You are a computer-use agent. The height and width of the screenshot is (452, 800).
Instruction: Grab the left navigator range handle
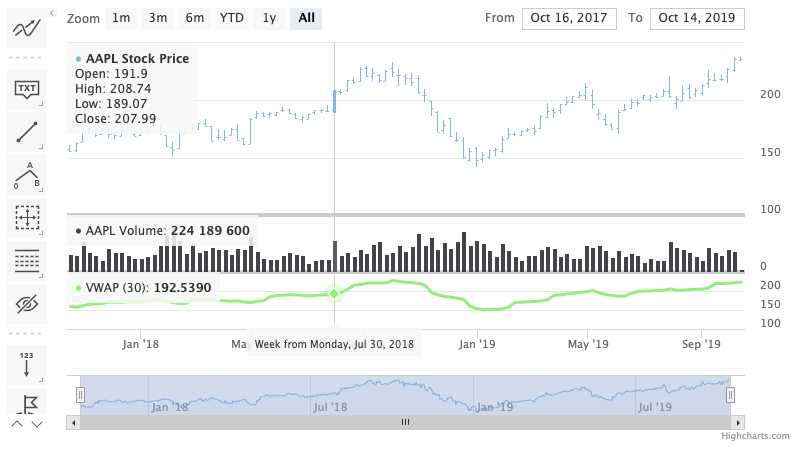click(x=80, y=395)
